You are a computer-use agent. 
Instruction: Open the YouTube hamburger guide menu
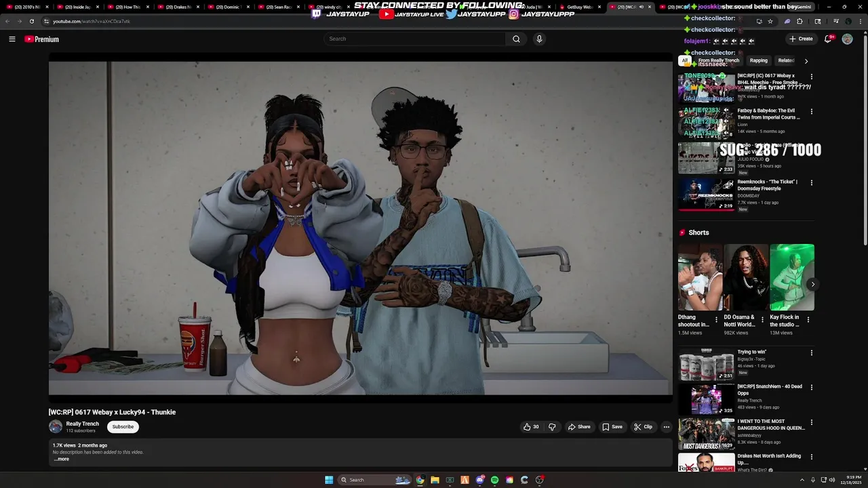pyautogui.click(x=12, y=39)
